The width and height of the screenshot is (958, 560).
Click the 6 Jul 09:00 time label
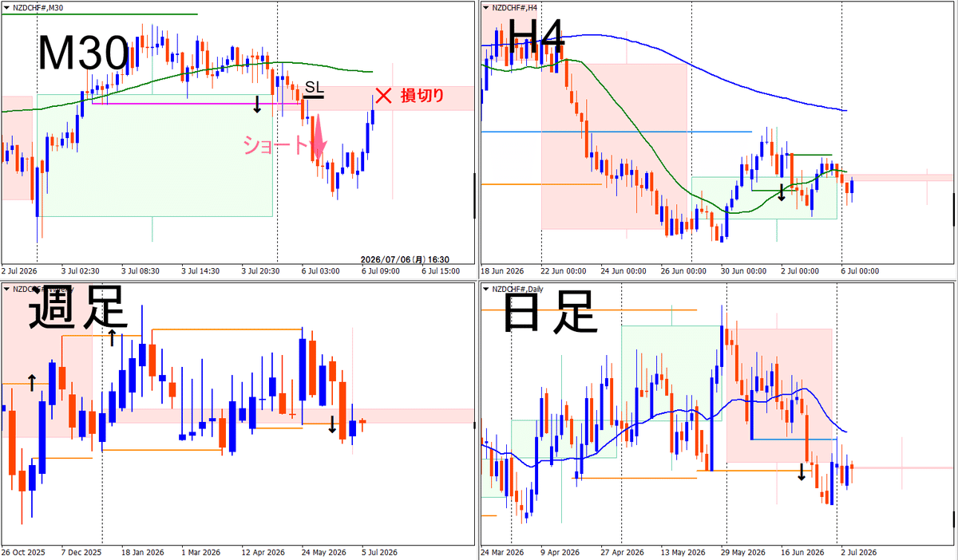coord(379,271)
